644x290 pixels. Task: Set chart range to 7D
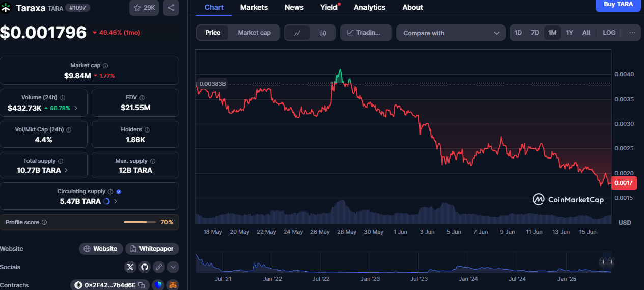pyautogui.click(x=535, y=33)
